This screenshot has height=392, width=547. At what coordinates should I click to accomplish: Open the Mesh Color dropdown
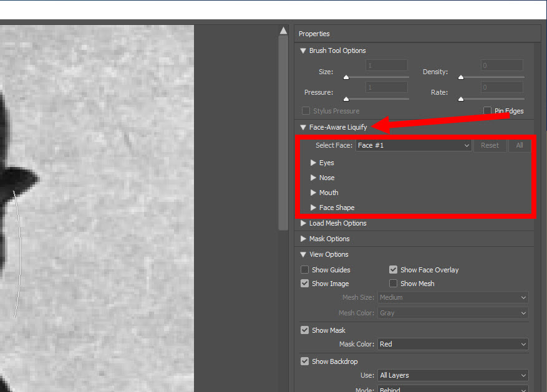click(x=453, y=313)
